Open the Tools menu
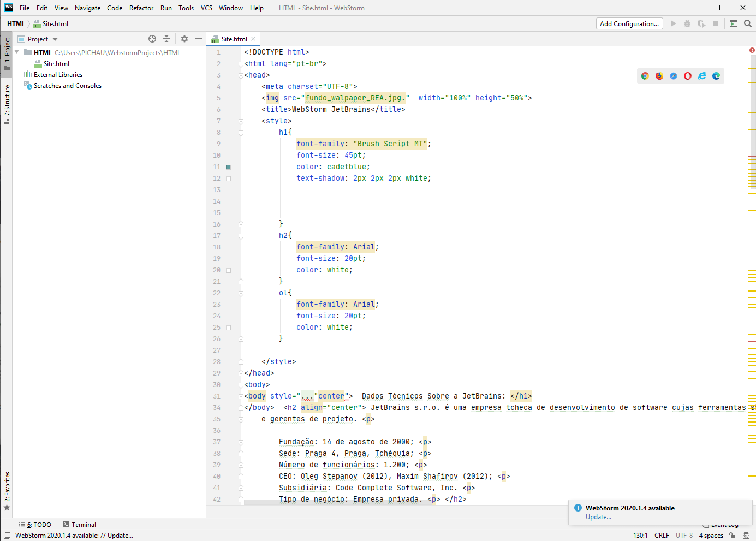The height and width of the screenshot is (541, 756). [186, 8]
